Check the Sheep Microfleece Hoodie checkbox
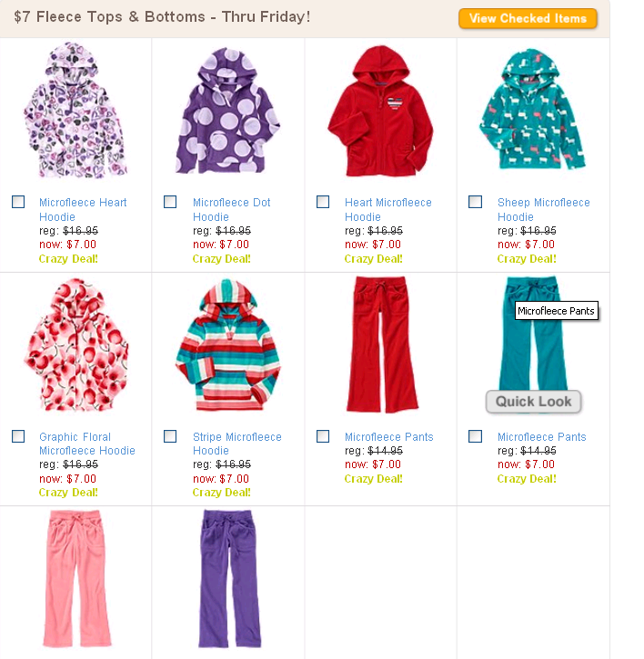644x659 pixels. [x=476, y=202]
